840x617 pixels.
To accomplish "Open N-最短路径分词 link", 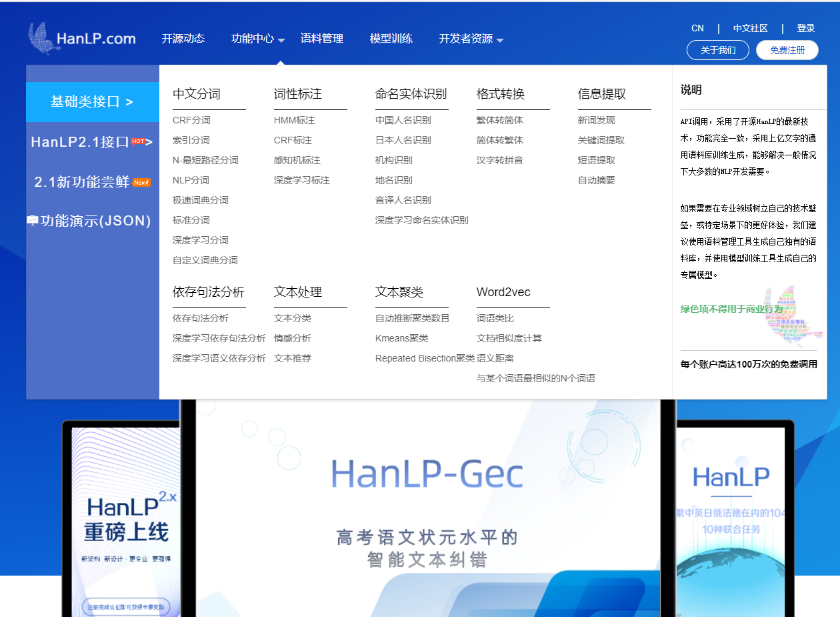I will 205,160.
